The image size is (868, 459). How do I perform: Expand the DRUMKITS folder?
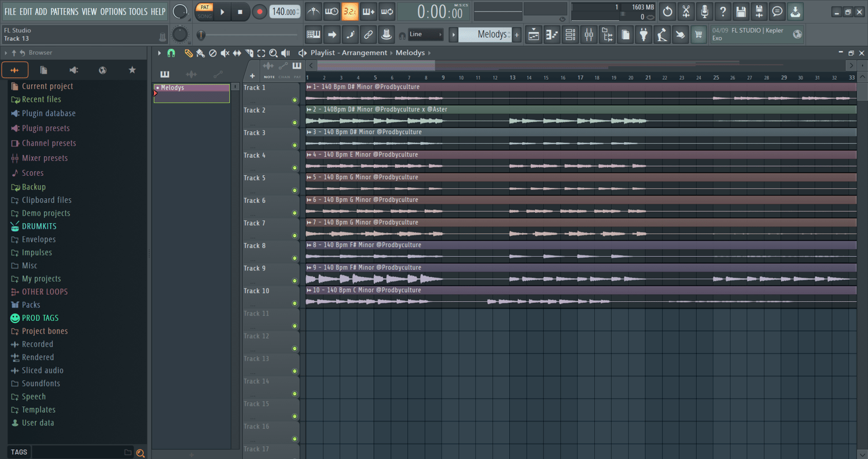click(39, 226)
